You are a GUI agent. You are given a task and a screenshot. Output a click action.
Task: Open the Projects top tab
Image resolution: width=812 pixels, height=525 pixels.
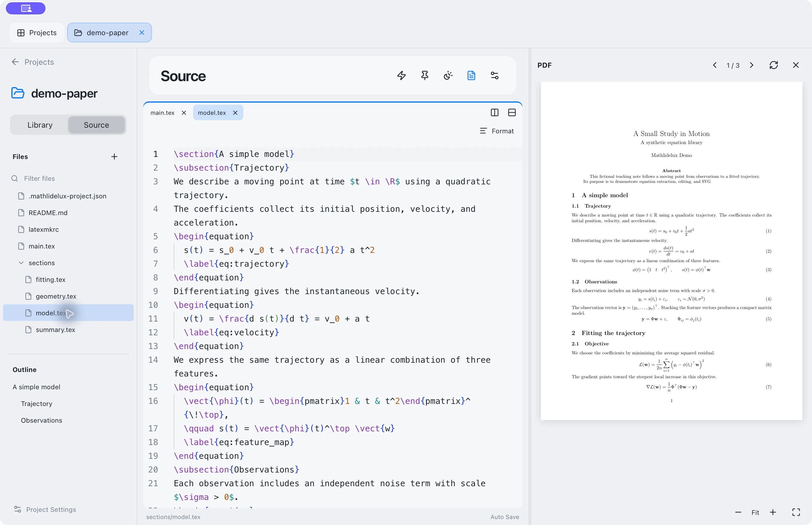point(37,33)
